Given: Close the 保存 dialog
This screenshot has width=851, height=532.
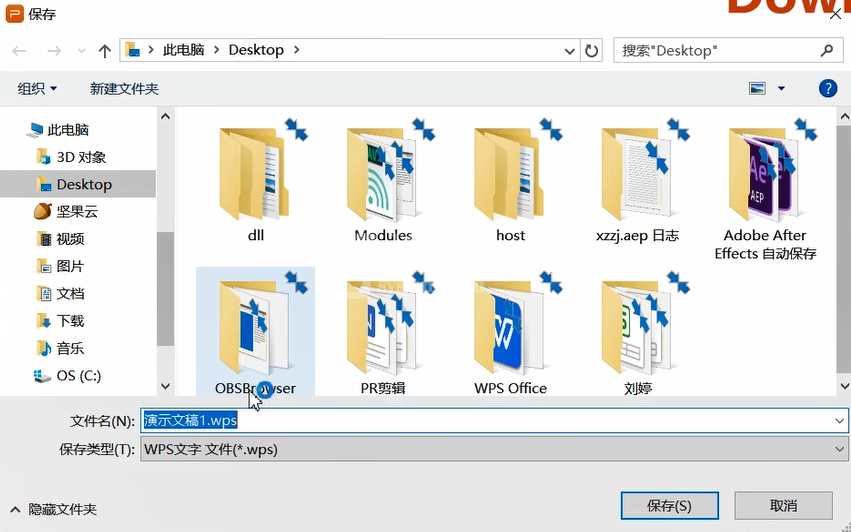Looking at the screenshot, I should (836, 14).
